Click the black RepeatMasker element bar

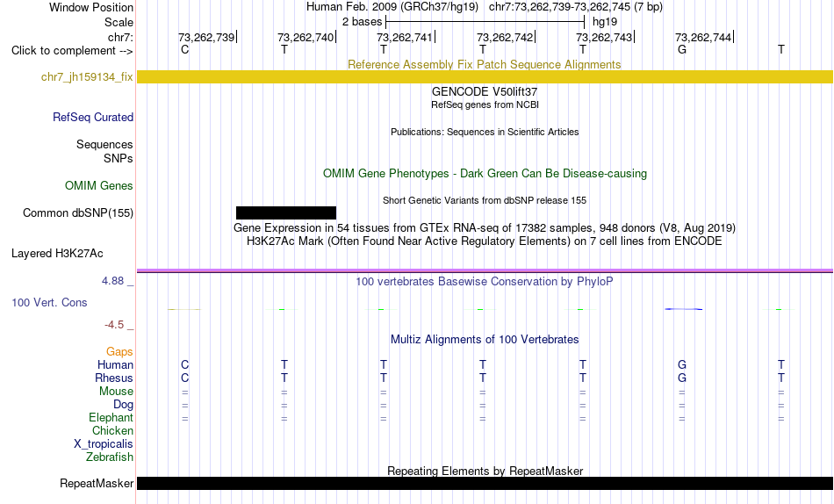click(x=485, y=483)
